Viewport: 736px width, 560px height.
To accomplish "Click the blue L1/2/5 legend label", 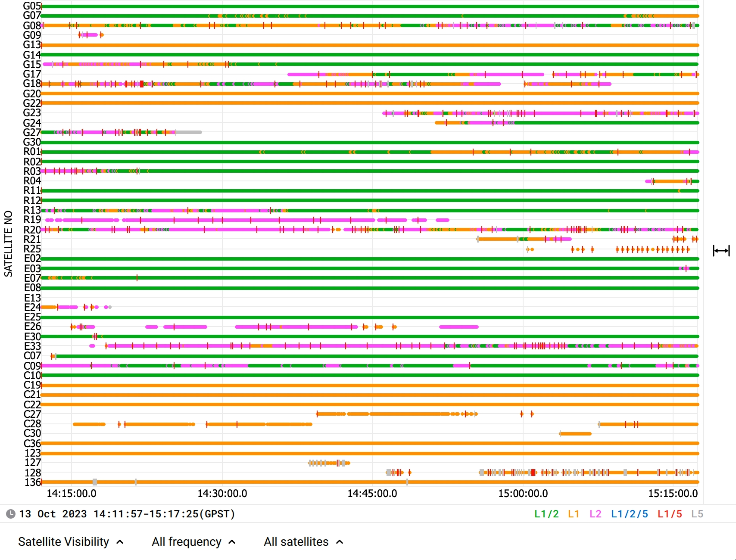I will (629, 514).
